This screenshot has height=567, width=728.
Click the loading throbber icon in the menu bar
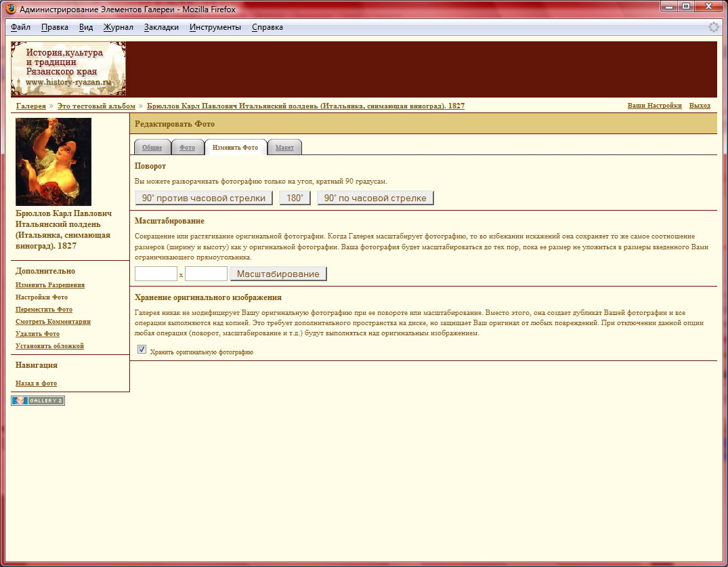tap(714, 27)
